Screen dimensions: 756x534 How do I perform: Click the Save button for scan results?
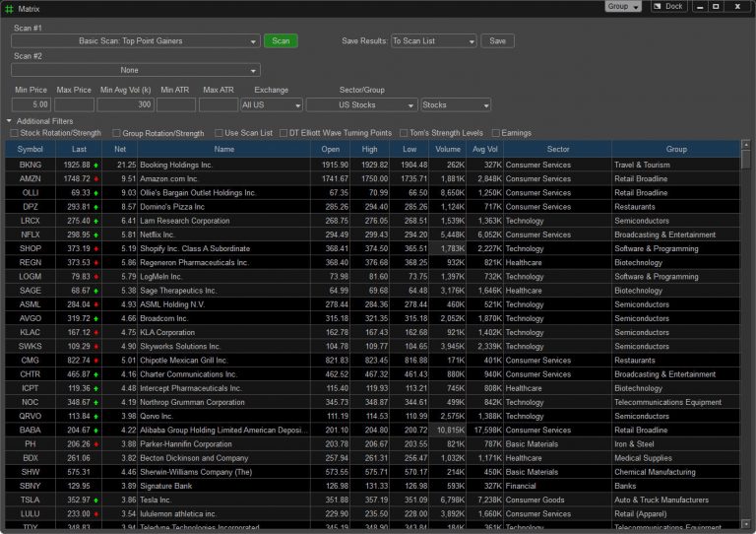[x=498, y=41]
